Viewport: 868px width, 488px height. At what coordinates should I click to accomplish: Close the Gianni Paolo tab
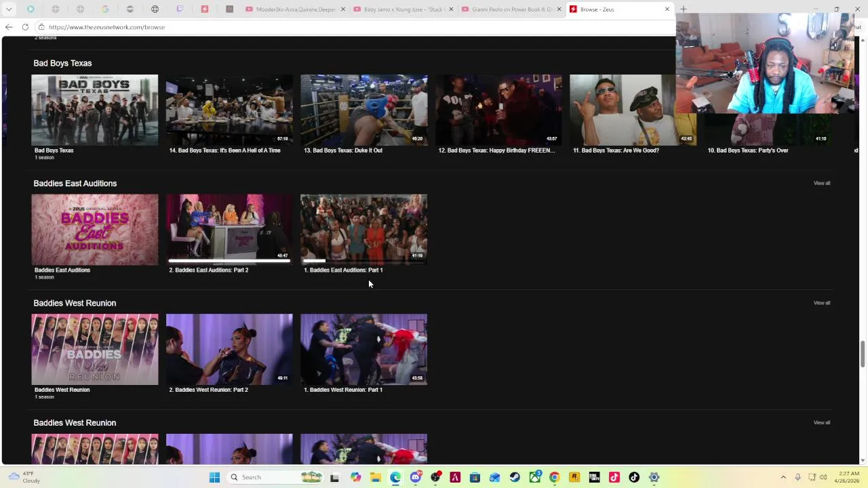(x=559, y=9)
